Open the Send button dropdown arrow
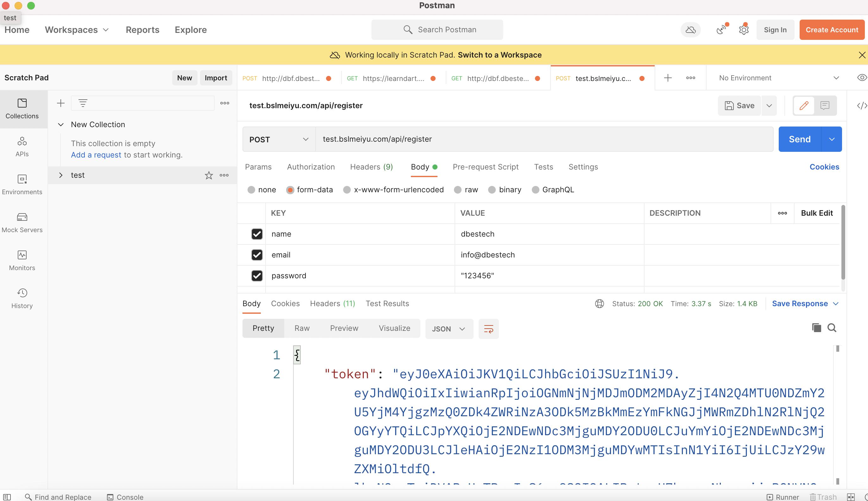Screen dimensions: 868x501 (832, 139)
